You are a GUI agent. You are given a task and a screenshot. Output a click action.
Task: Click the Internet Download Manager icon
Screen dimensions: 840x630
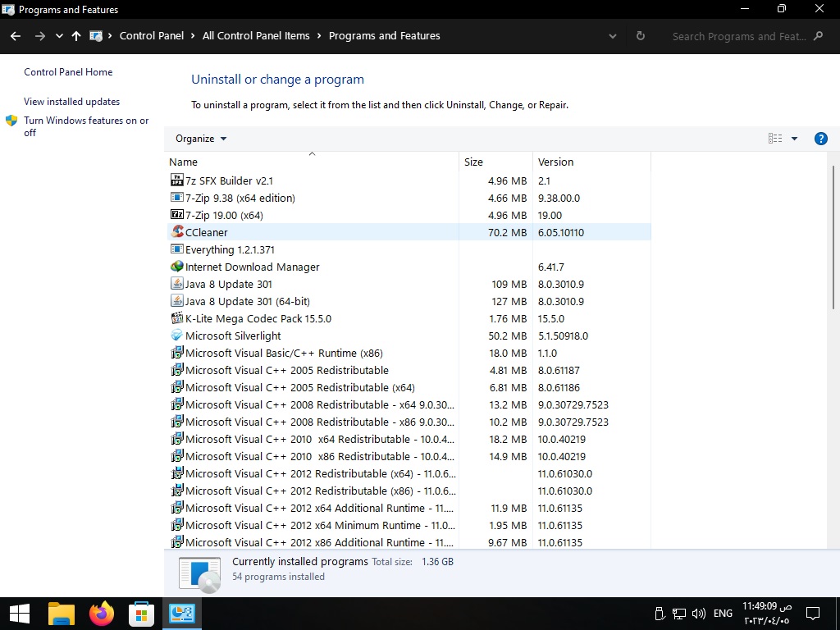[177, 267]
